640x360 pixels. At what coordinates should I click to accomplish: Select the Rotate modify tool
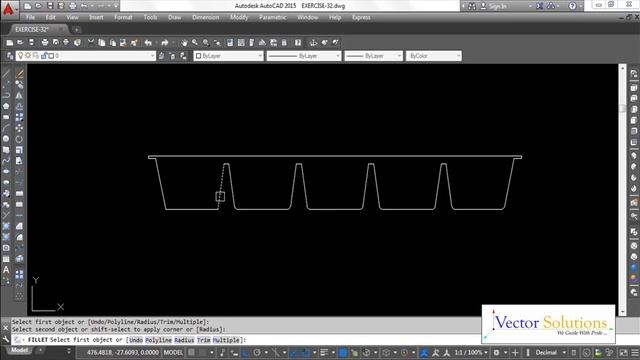[x=19, y=139]
